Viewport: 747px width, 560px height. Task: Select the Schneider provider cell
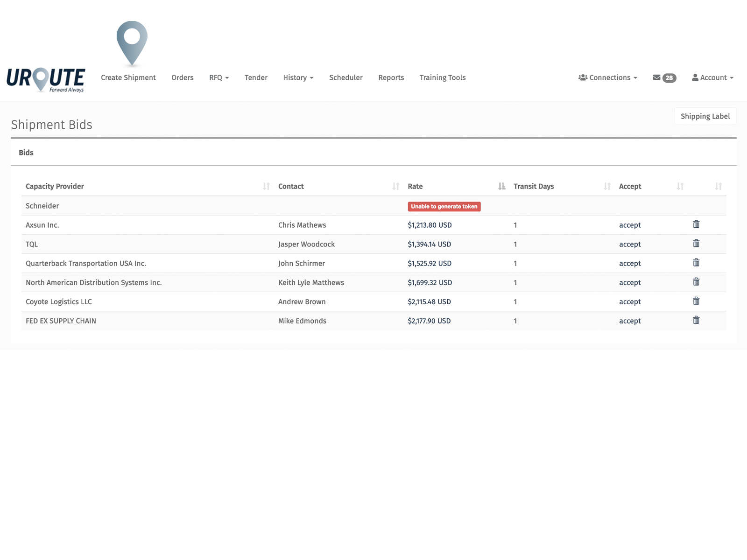(x=42, y=206)
